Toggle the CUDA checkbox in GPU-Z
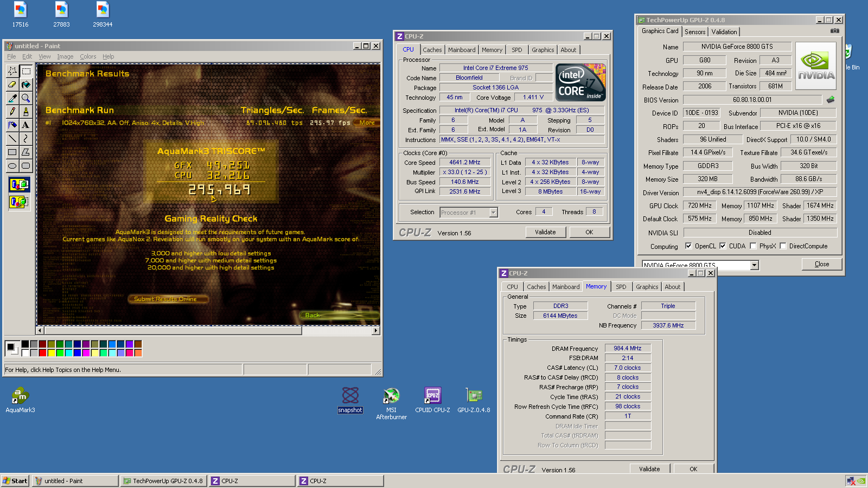 tap(723, 246)
